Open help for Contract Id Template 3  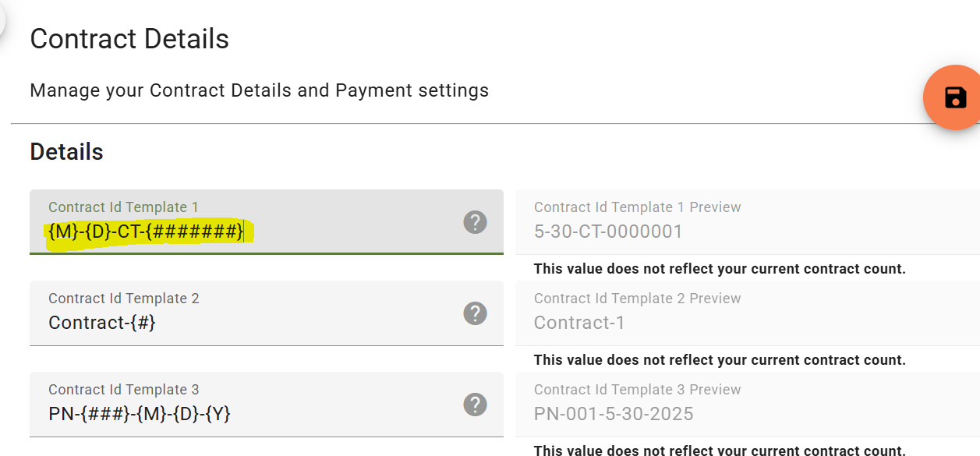tap(475, 405)
